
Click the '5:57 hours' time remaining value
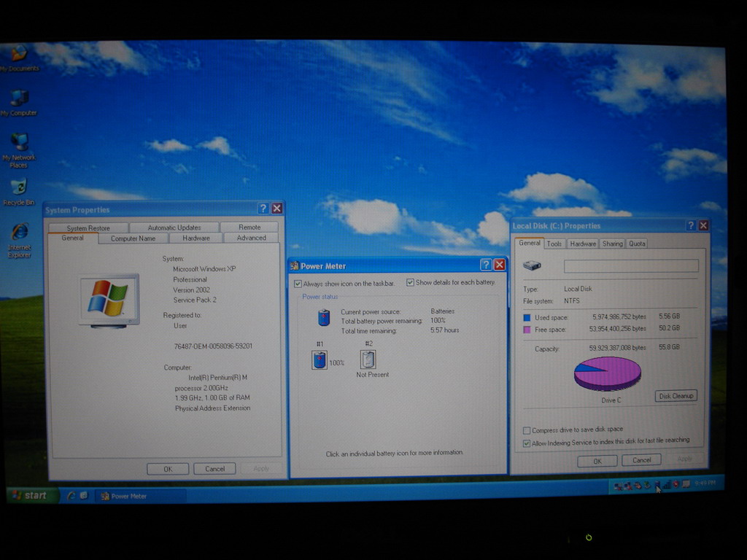click(445, 330)
